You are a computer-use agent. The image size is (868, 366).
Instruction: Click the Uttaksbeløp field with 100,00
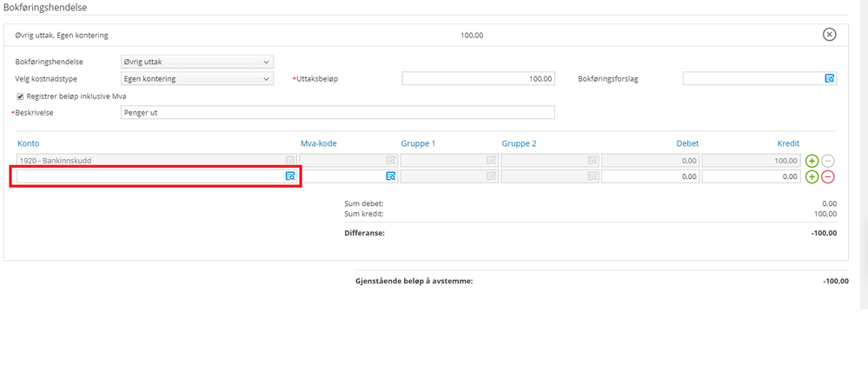pyautogui.click(x=478, y=78)
